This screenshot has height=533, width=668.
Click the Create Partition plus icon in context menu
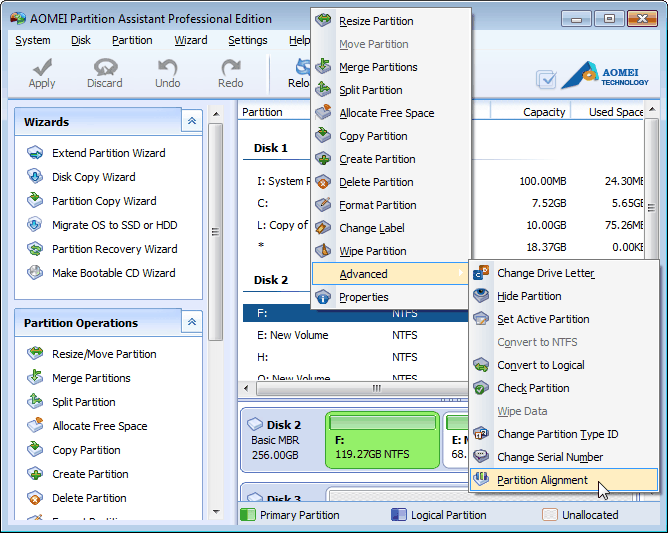point(323,158)
